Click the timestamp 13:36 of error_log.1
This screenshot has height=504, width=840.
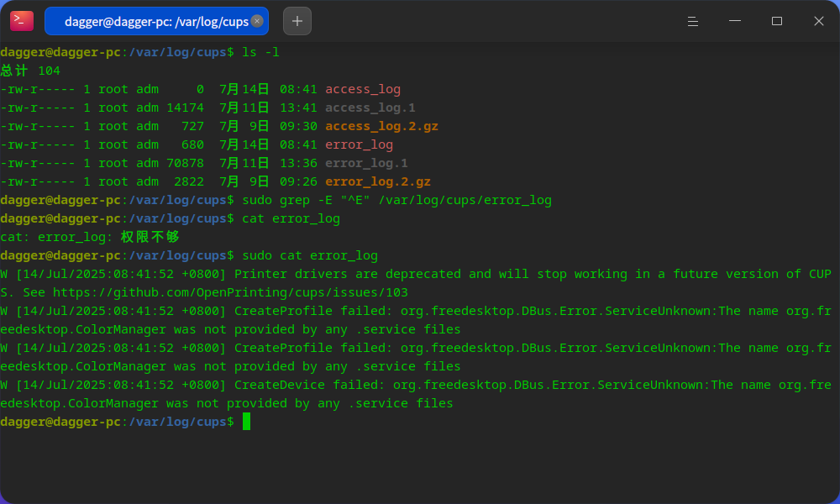tap(298, 163)
